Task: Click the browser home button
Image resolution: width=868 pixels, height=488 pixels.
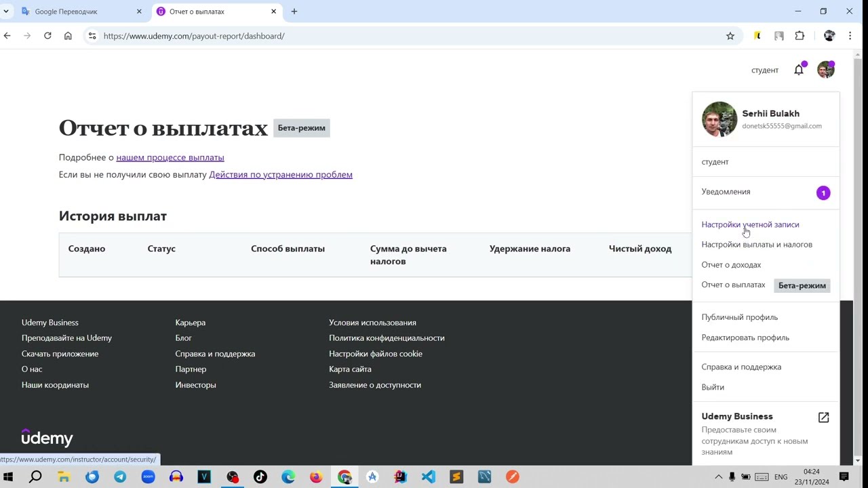Action: coord(68,36)
